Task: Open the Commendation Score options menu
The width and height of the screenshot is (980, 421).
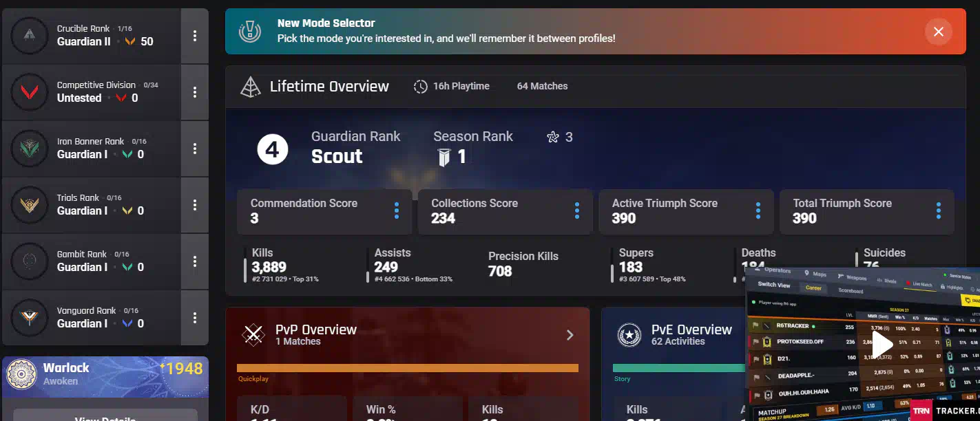Action: pos(397,211)
